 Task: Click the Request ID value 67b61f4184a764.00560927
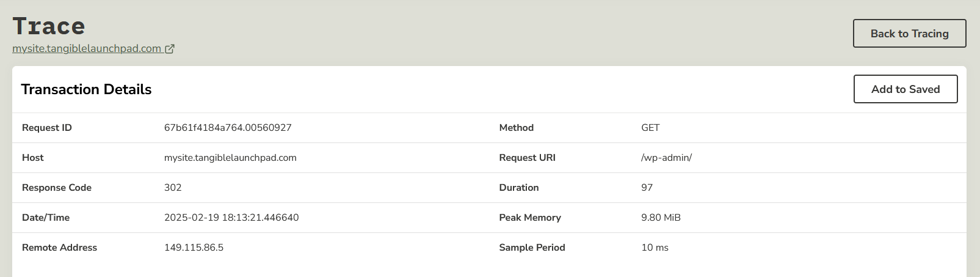coord(228,128)
